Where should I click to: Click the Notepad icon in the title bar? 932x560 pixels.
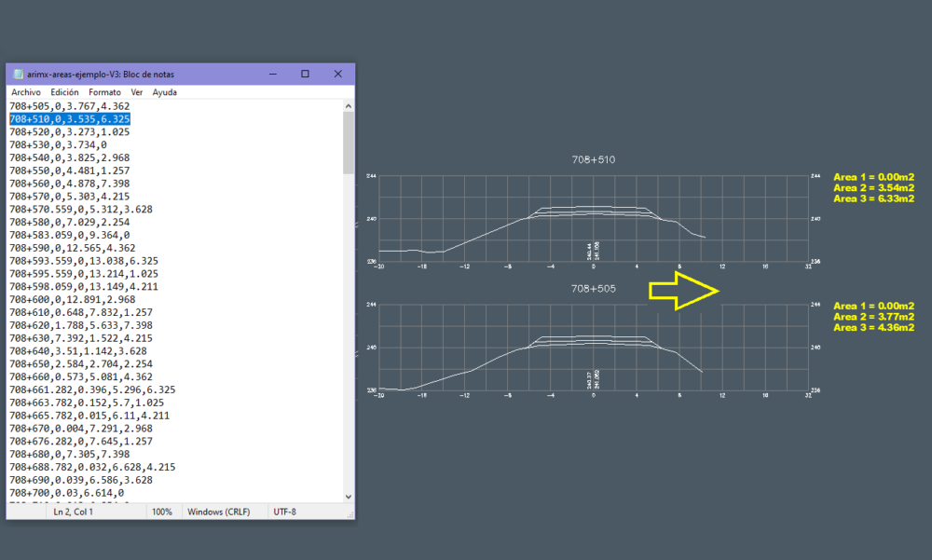point(20,74)
